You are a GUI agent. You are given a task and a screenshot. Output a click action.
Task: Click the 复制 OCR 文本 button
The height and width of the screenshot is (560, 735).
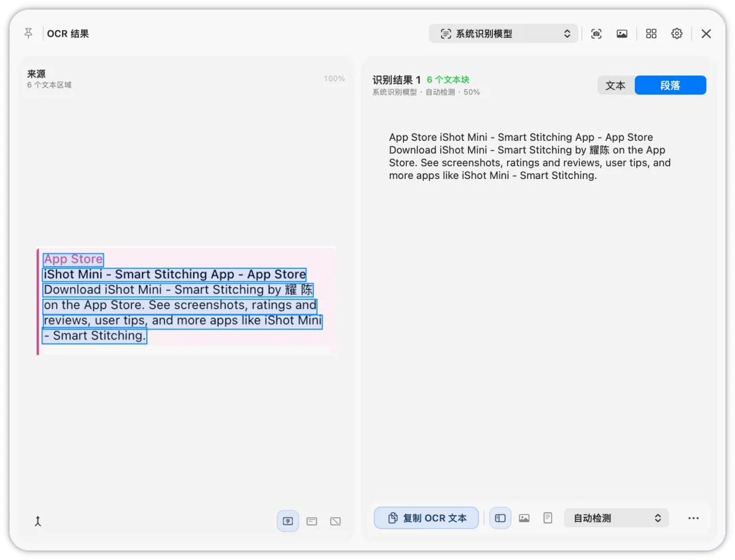click(426, 518)
